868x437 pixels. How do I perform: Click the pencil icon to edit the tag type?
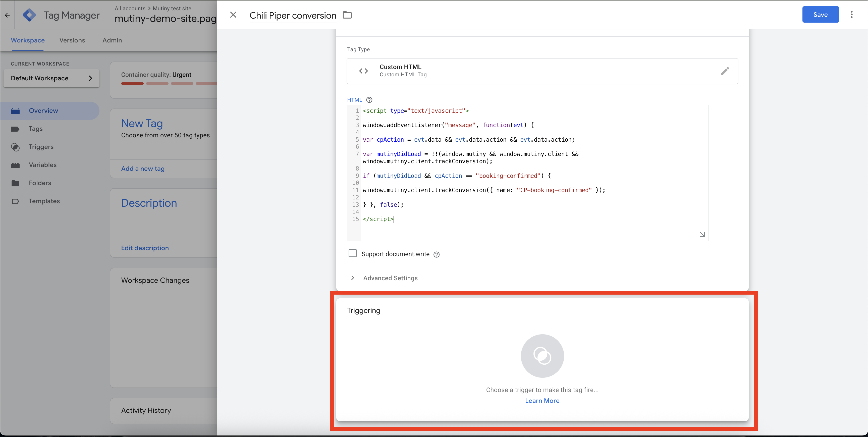(x=725, y=71)
